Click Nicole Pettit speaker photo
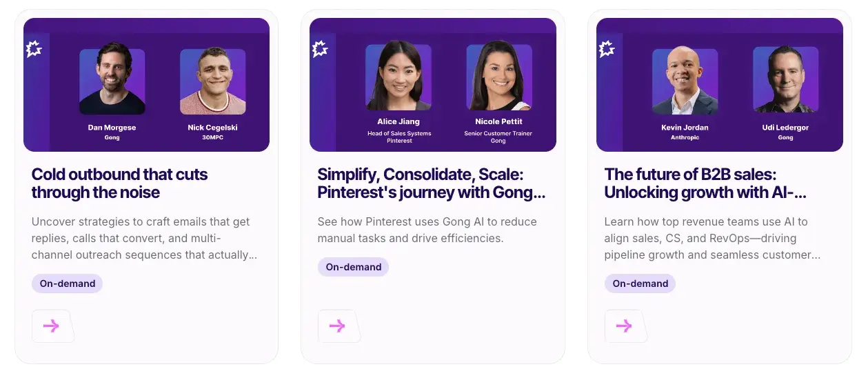Screen dimensions: 868x369 tap(499, 77)
